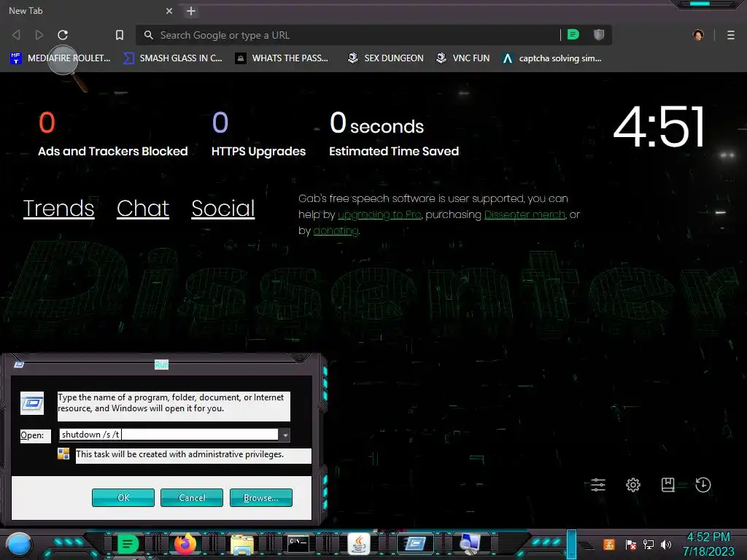Viewport: 747px width, 560px height.
Task: Open the network tray icon
Action: 649,544
